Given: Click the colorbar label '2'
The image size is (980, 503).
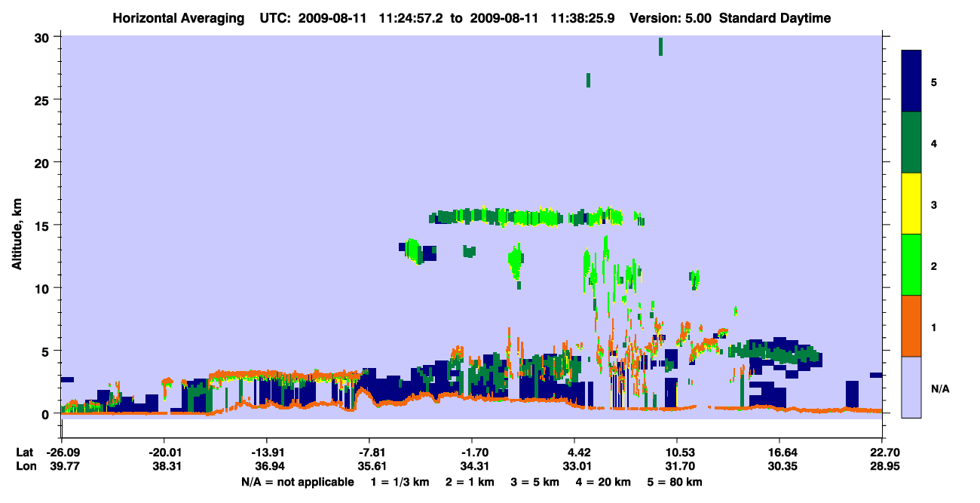Looking at the screenshot, I should (x=934, y=266).
